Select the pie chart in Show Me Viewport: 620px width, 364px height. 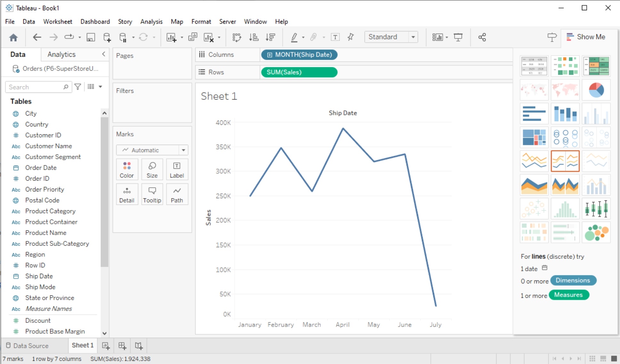596,90
